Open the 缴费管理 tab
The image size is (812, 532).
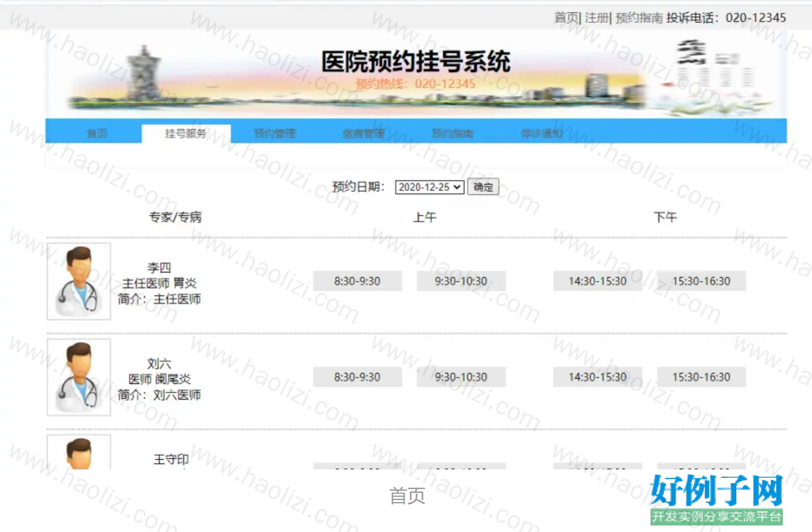(x=364, y=134)
